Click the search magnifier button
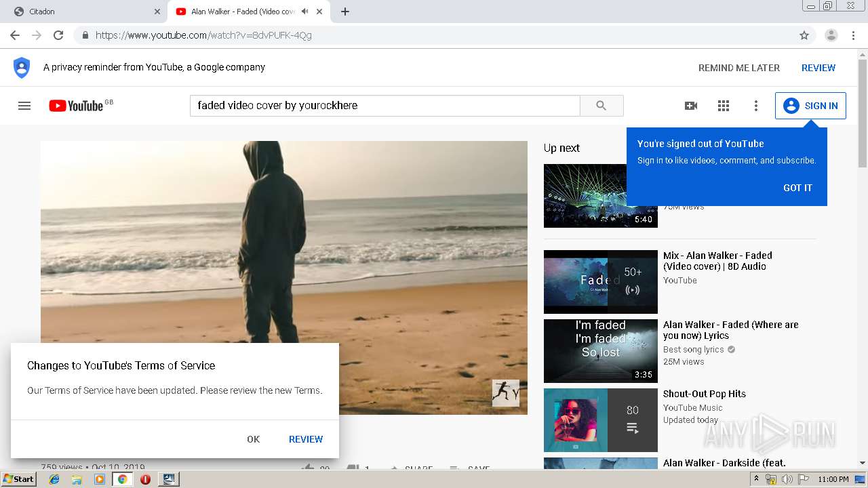 tap(601, 106)
